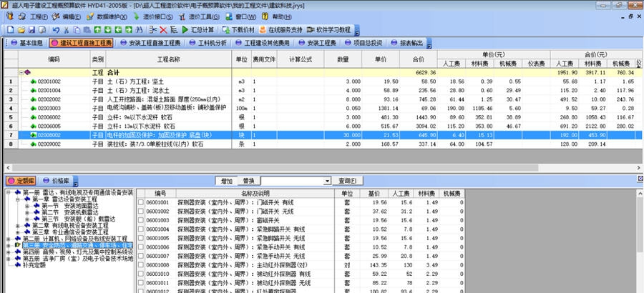
Task: Click the green move-up arrow icon
Action: point(99,30)
